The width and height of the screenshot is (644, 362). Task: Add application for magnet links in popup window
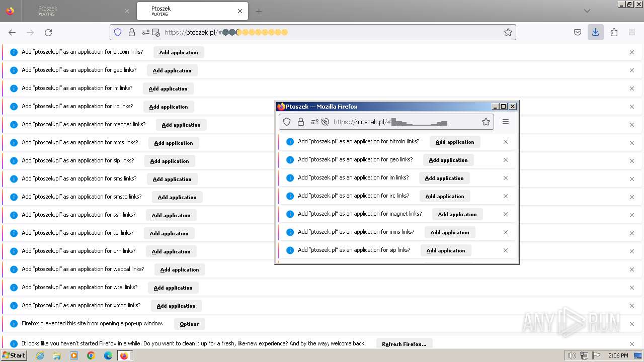pos(457,214)
